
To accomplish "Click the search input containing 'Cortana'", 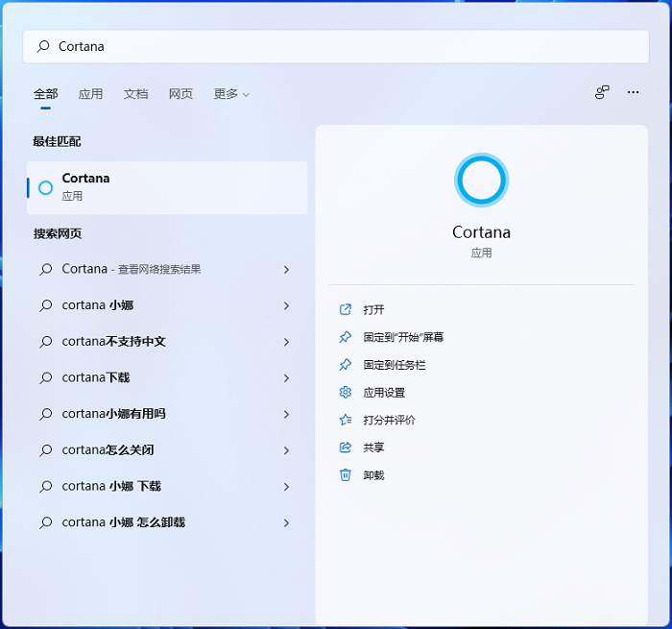I will click(x=336, y=46).
